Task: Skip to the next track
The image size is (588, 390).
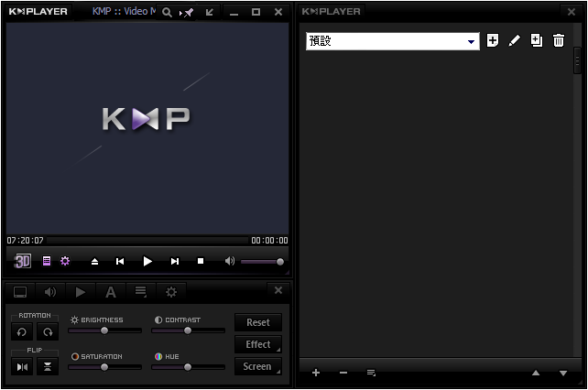Action: (x=175, y=261)
